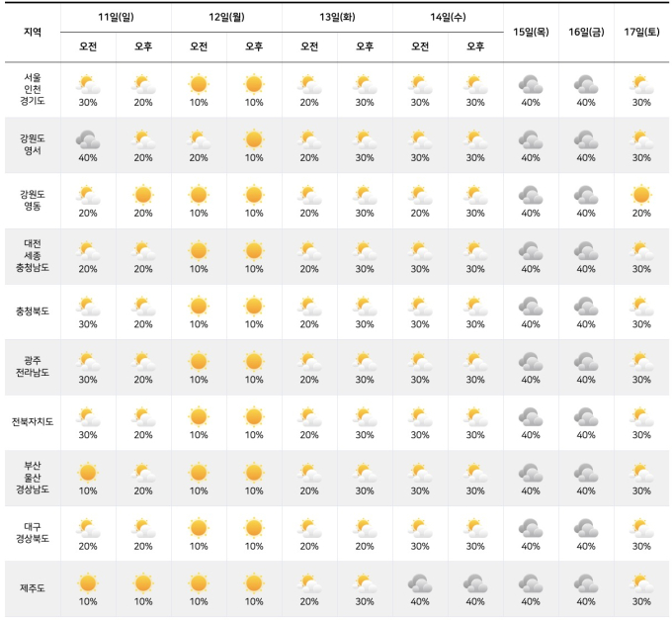Viewport: 672px width, 622px height.
Task: Click the 오전 subheader under 11일(일)
Action: [88, 46]
